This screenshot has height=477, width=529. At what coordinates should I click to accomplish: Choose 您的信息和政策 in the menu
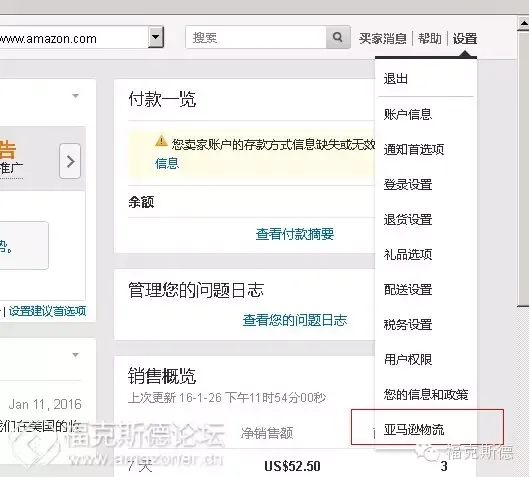[x=426, y=394]
